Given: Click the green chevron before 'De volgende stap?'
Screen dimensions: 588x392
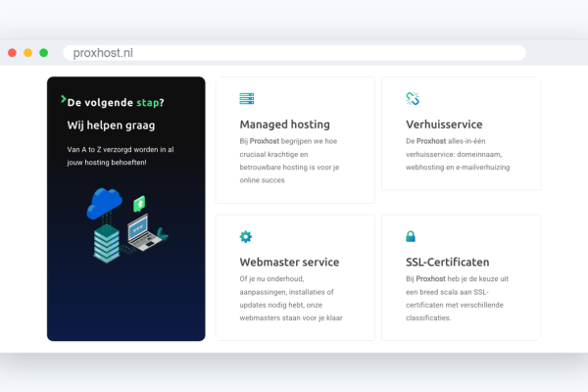Looking at the screenshot, I should [64, 99].
